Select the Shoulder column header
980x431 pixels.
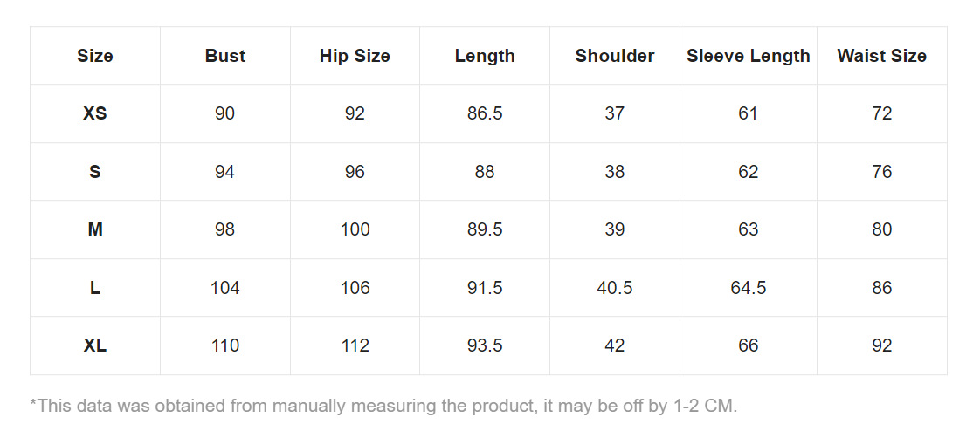(615, 56)
